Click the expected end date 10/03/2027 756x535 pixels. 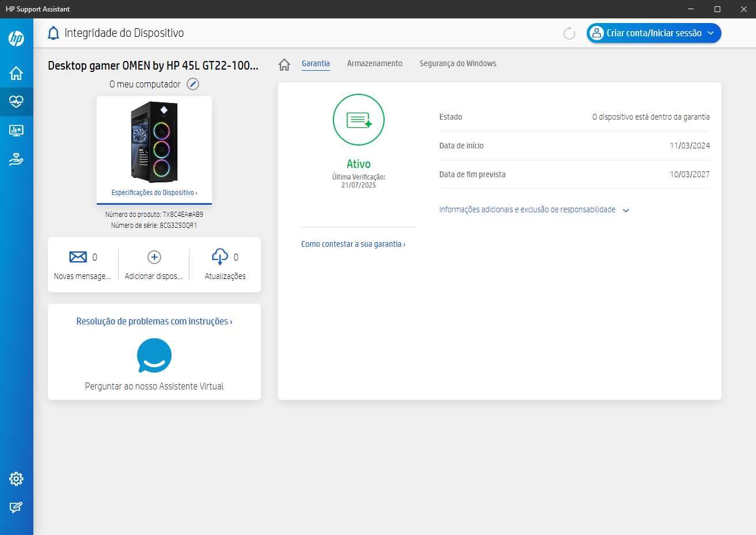689,174
